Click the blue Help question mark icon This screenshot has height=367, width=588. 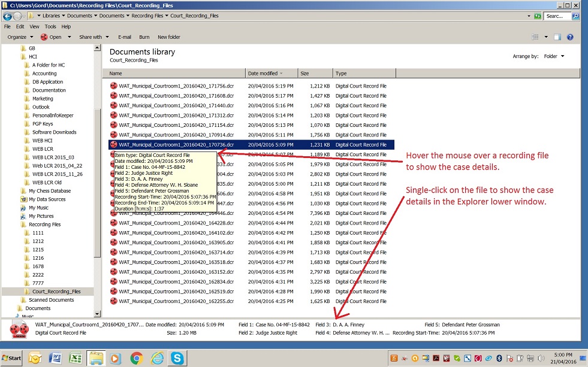coord(570,37)
